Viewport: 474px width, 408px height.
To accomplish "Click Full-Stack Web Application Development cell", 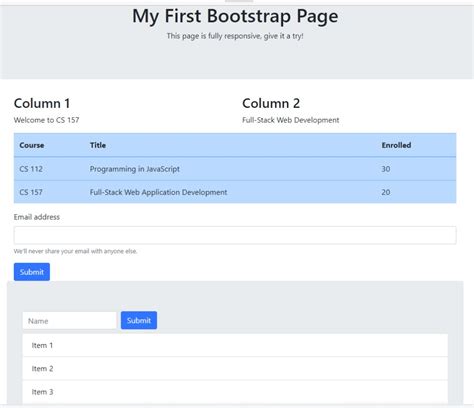I will click(x=158, y=192).
